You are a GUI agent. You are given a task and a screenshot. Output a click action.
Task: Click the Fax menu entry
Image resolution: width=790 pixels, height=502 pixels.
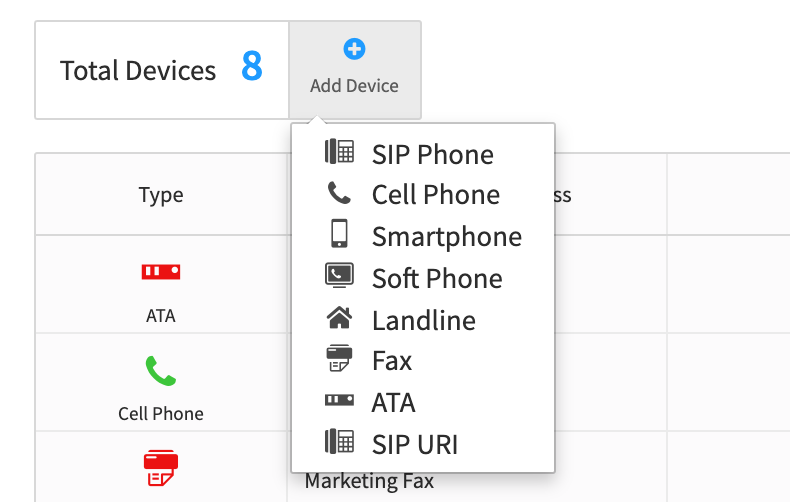(x=392, y=361)
